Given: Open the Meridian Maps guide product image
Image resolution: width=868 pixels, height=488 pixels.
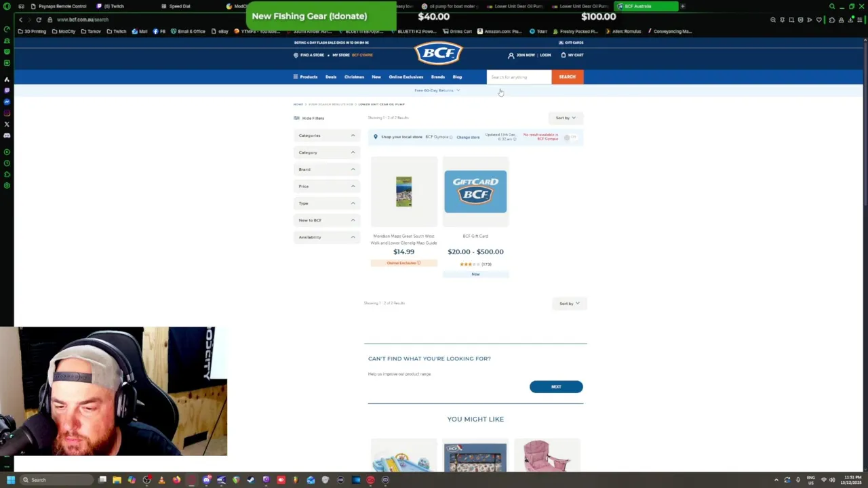Looking at the screenshot, I should (403, 192).
